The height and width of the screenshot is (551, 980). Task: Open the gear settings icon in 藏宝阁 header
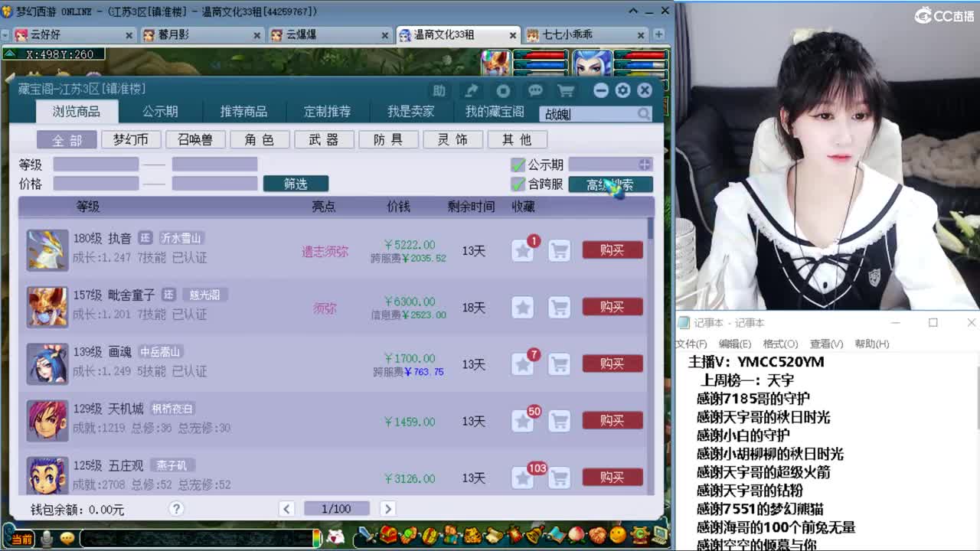tap(622, 90)
